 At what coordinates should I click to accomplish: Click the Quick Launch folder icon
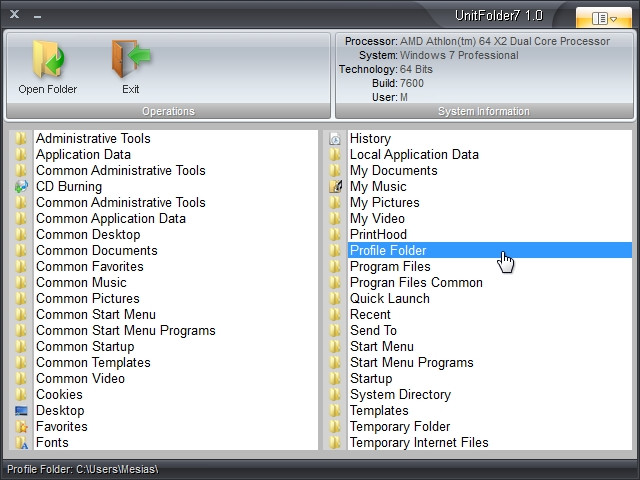coord(335,298)
